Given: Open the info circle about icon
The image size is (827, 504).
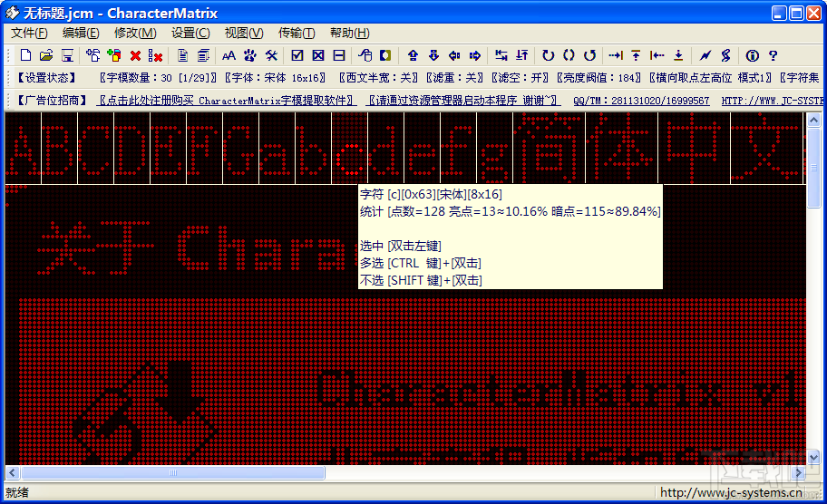Looking at the screenshot, I should click(x=752, y=55).
